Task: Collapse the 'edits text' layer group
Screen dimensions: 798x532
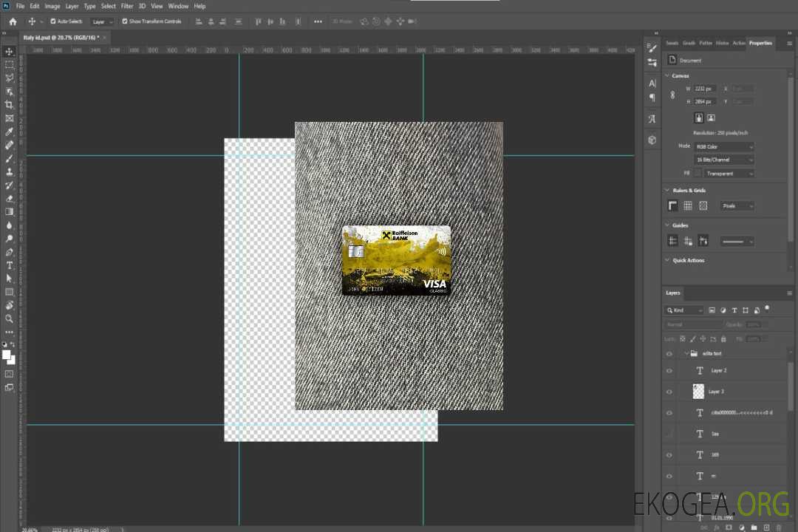Action: click(x=686, y=354)
